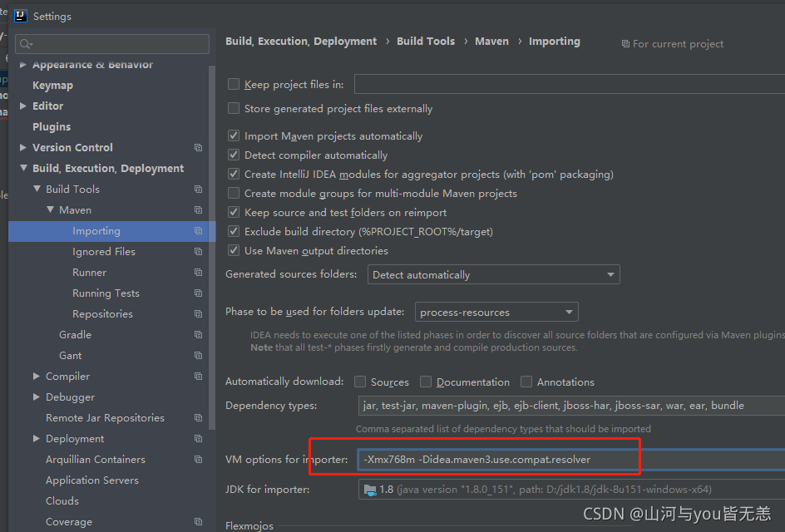Image resolution: width=785 pixels, height=532 pixels.
Task: Click project-level icon beside Gradle
Action: coord(198,335)
